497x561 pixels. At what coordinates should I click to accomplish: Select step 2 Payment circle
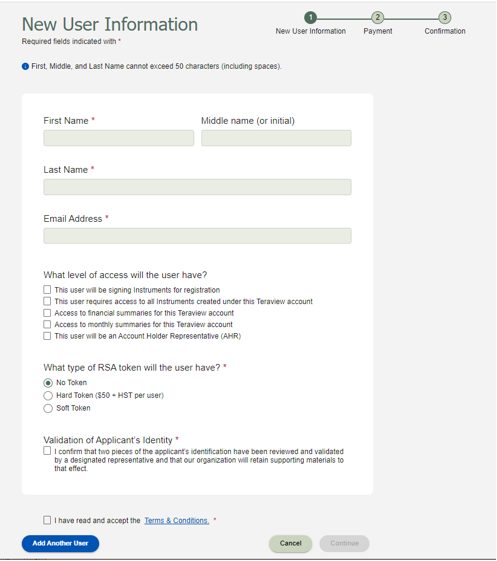[377, 18]
